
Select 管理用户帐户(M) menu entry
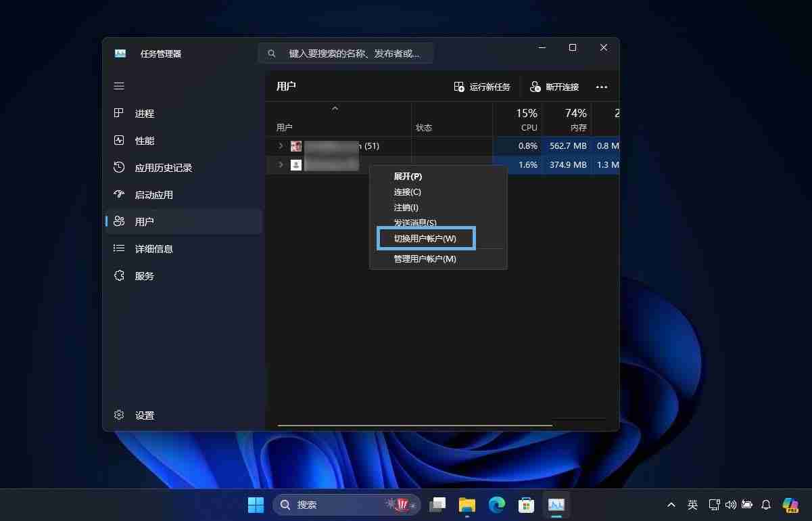425,258
